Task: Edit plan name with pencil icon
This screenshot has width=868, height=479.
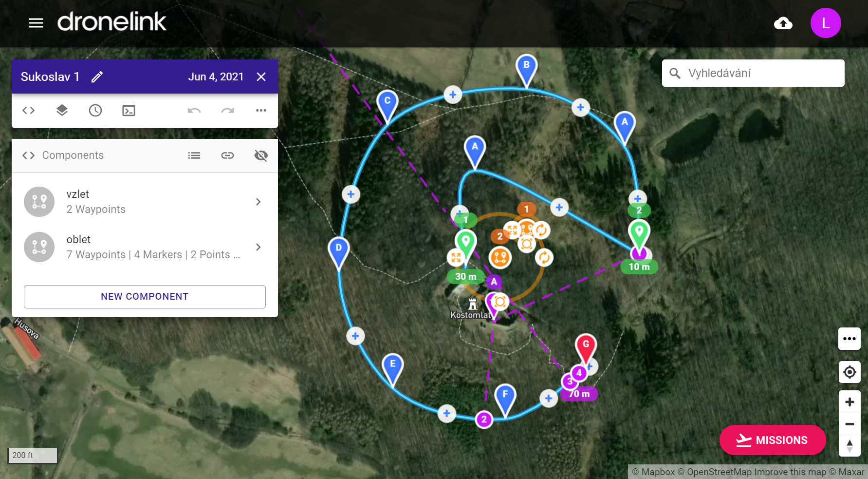Action: tap(97, 77)
